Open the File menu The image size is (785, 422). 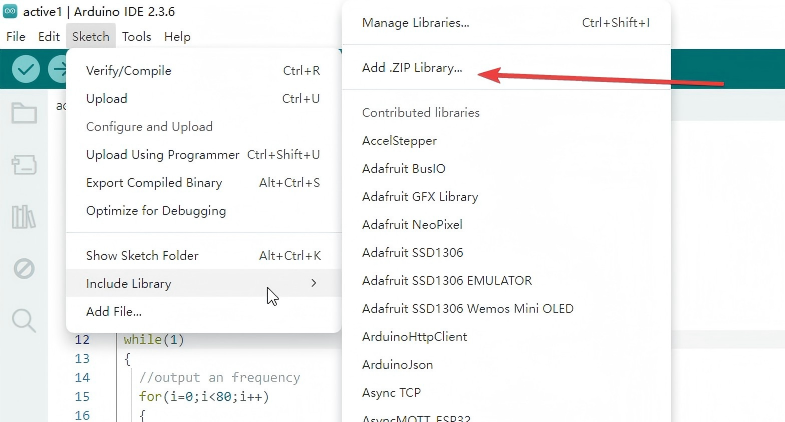click(16, 36)
